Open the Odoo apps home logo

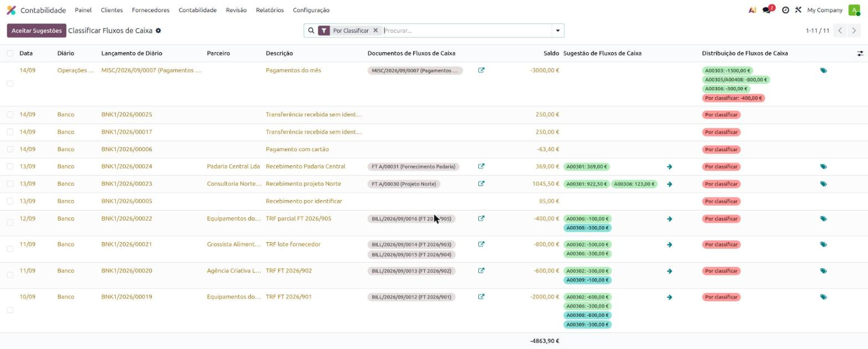coord(11,10)
